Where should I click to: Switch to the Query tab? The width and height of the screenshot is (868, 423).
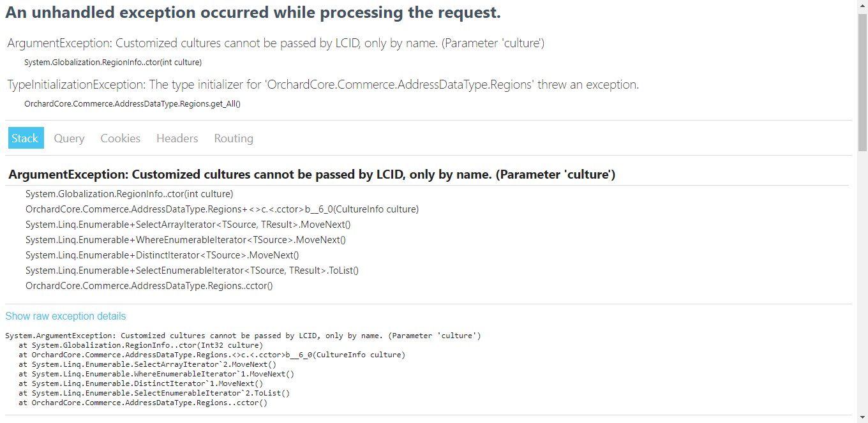pos(69,138)
